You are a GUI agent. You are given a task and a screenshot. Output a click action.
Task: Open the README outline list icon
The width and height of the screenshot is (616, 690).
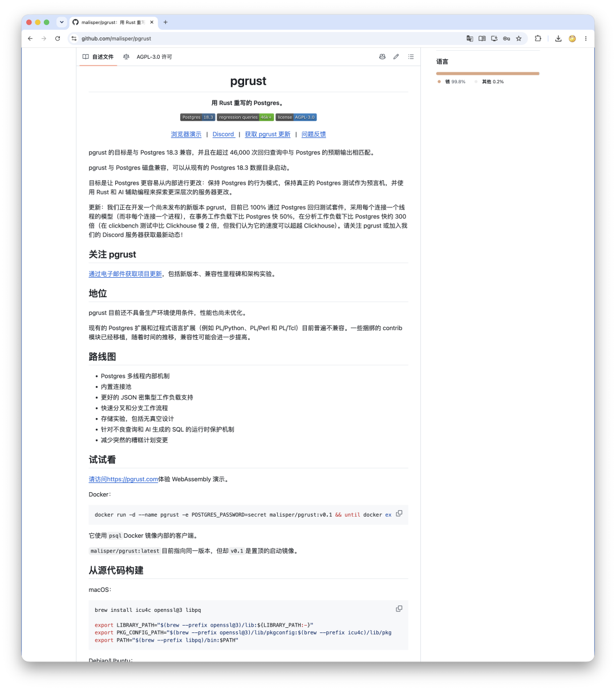(411, 57)
